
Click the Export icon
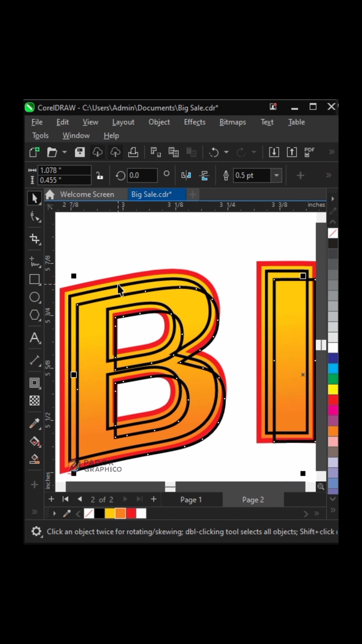(x=292, y=152)
